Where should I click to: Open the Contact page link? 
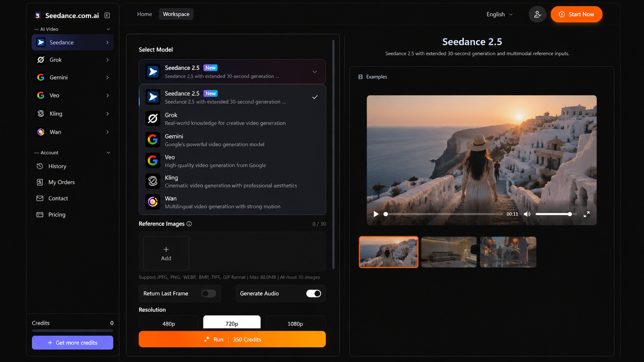pyautogui.click(x=58, y=198)
